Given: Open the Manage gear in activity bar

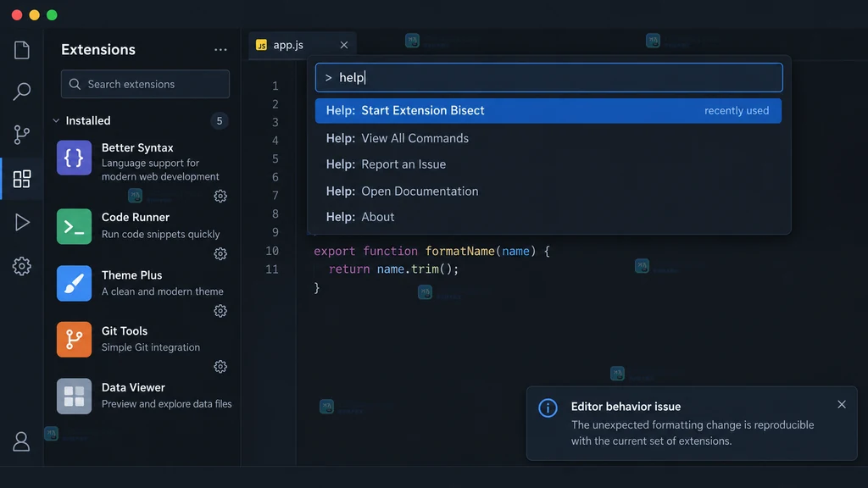Looking at the screenshot, I should pyautogui.click(x=21, y=266).
